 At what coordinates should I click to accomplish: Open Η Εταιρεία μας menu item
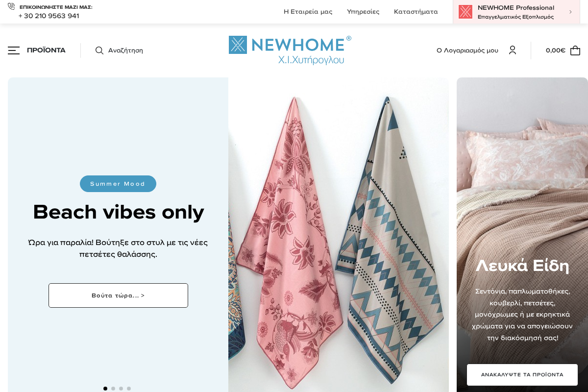pyautogui.click(x=308, y=12)
